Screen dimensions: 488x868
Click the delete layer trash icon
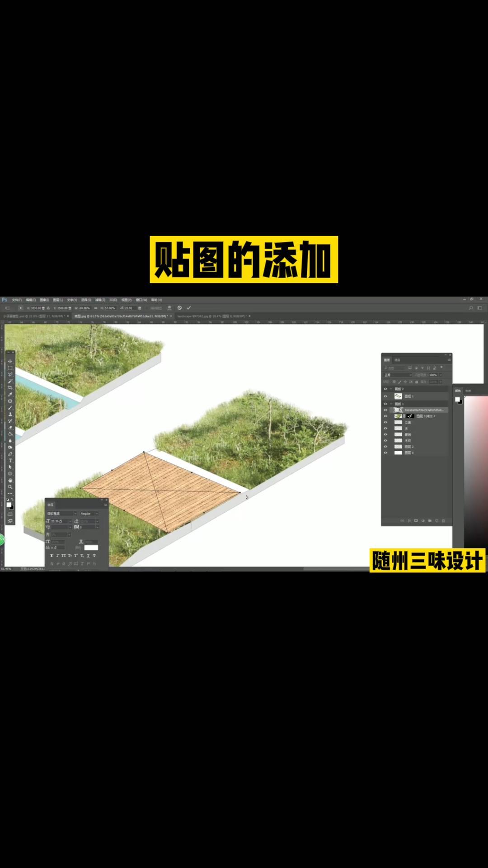coord(443,521)
